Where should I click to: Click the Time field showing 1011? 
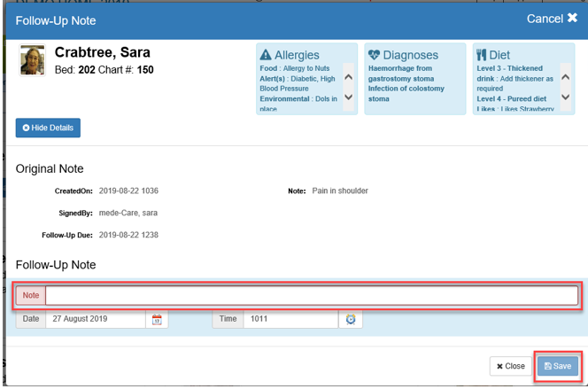[290, 319]
